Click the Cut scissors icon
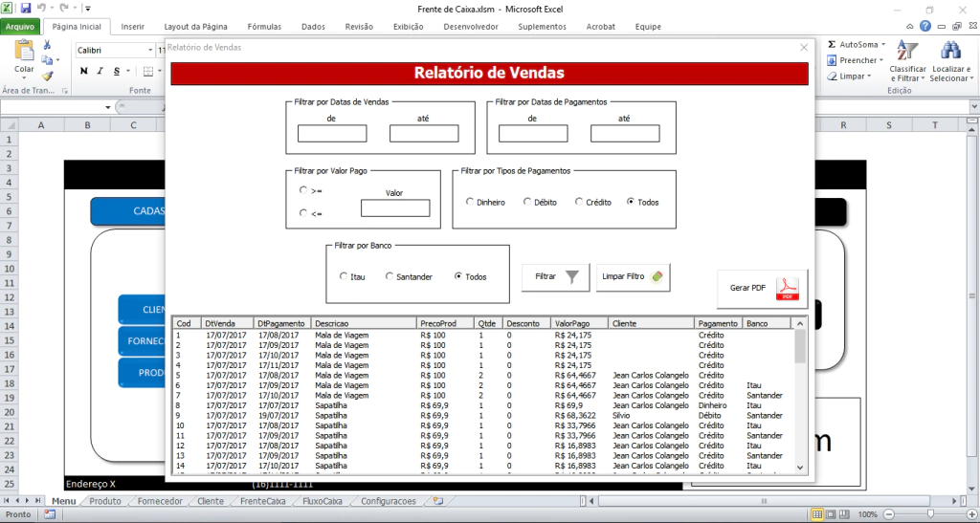This screenshot has height=523, width=980. coord(47,45)
